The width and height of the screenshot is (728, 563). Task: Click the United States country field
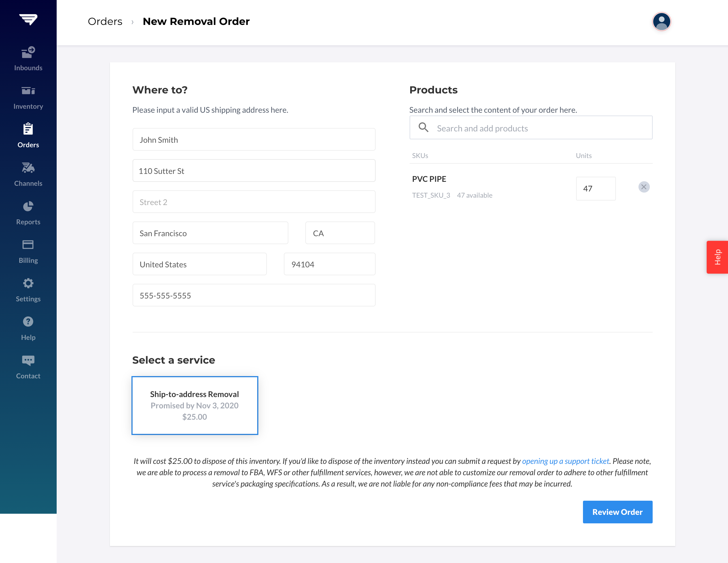coord(199,264)
